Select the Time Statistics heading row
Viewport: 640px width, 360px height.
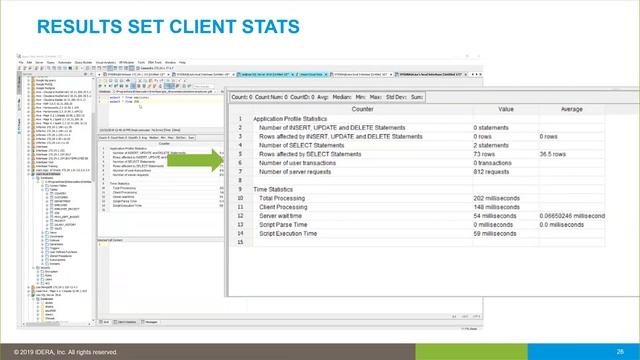[x=417, y=189]
